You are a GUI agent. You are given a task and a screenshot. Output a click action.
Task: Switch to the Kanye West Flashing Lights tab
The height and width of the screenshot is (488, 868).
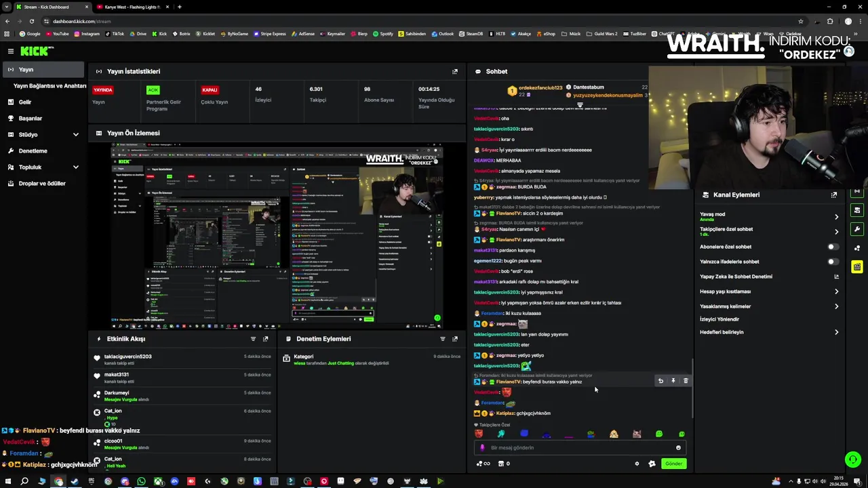pos(132,7)
